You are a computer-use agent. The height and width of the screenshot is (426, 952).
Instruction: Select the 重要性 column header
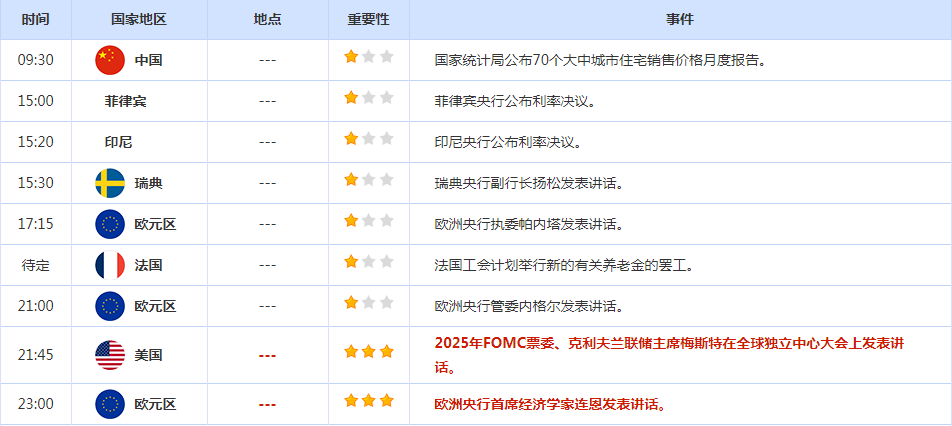tap(368, 19)
